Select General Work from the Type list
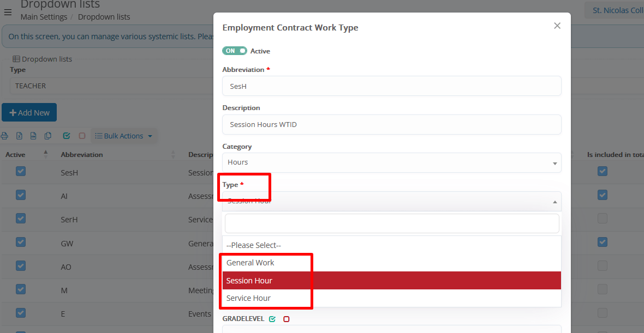Screen dimensions: 644x333 [251, 263]
